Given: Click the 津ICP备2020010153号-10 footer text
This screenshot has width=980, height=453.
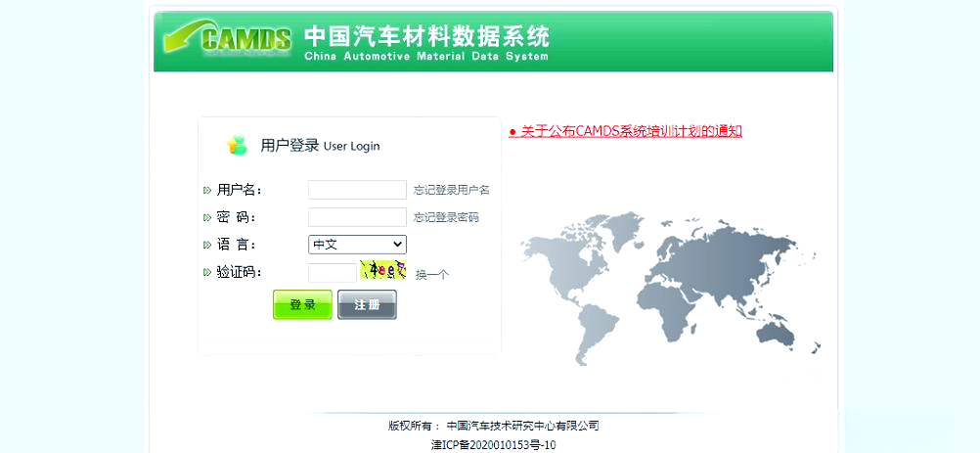Looking at the screenshot, I should [494, 445].
